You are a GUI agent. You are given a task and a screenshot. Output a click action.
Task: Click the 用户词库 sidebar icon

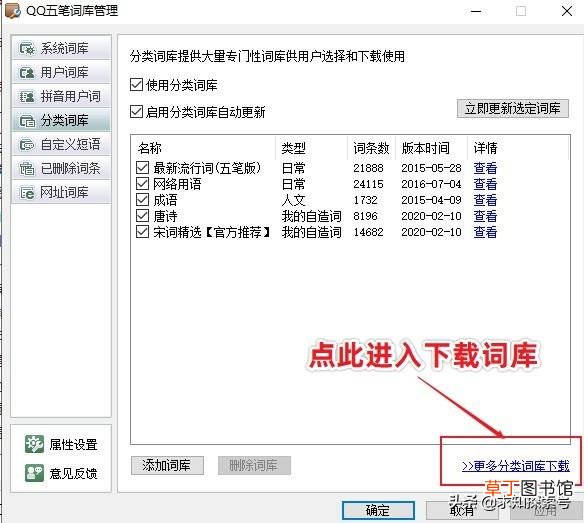pos(27,72)
